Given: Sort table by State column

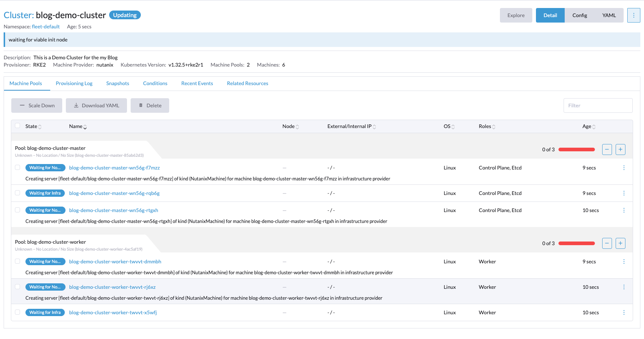Looking at the screenshot, I should pos(33,127).
